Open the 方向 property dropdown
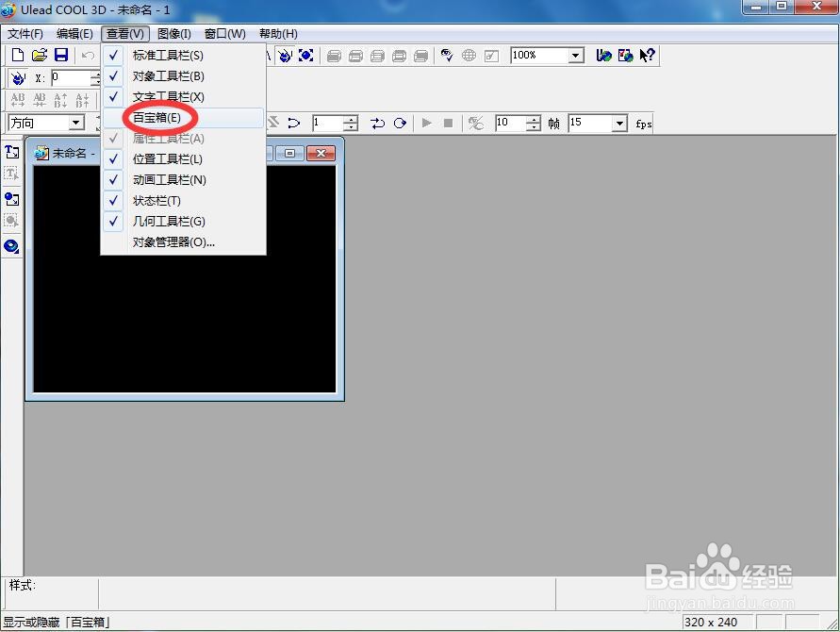This screenshot has height=632, width=840. point(76,123)
